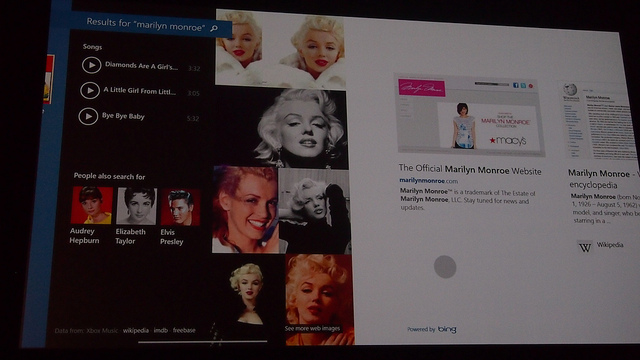
Task: Click the horizontal scroll bar under results
Action: pyautogui.click(x=203, y=342)
